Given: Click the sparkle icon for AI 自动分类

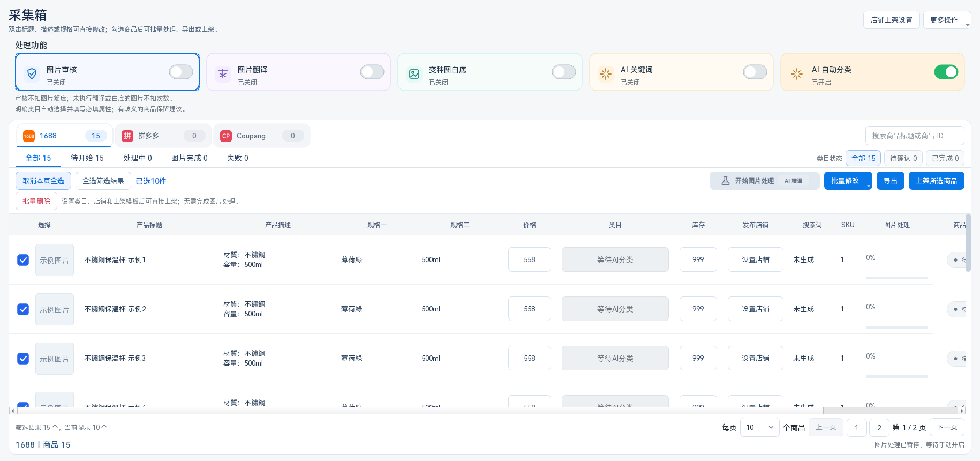Looking at the screenshot, I should coord(797,74).
